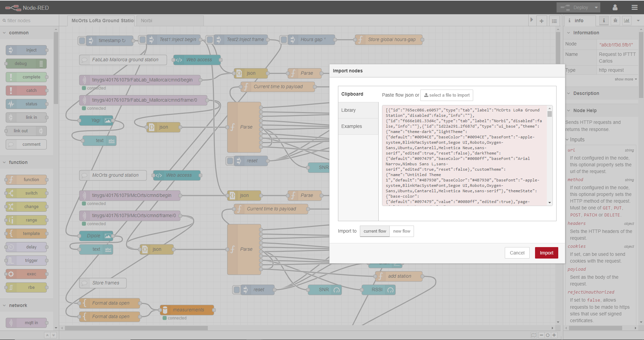Keep current flow selected as import target
Screen dimensions: 644x340
click(374, 231)
